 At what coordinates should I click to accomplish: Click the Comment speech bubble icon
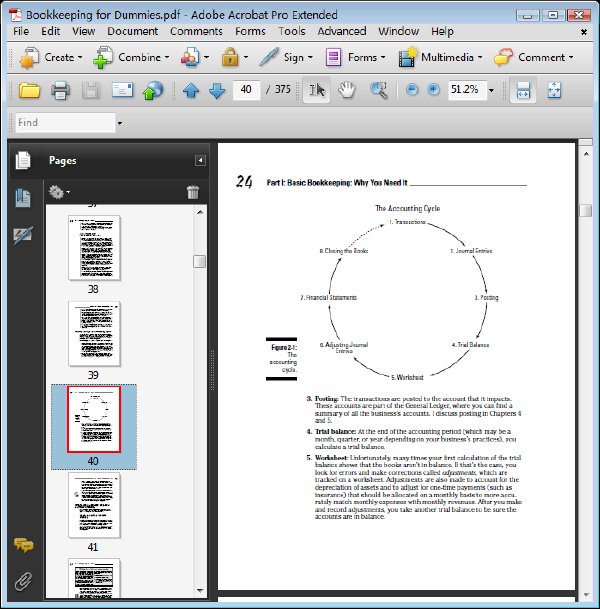click(504, 57)
